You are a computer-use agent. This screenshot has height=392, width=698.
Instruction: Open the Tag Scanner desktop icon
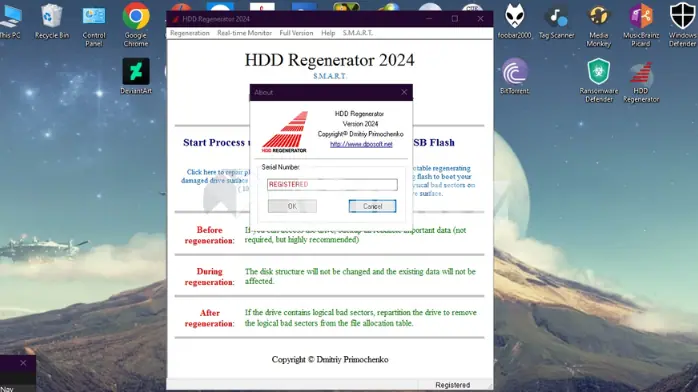point(556,21)
